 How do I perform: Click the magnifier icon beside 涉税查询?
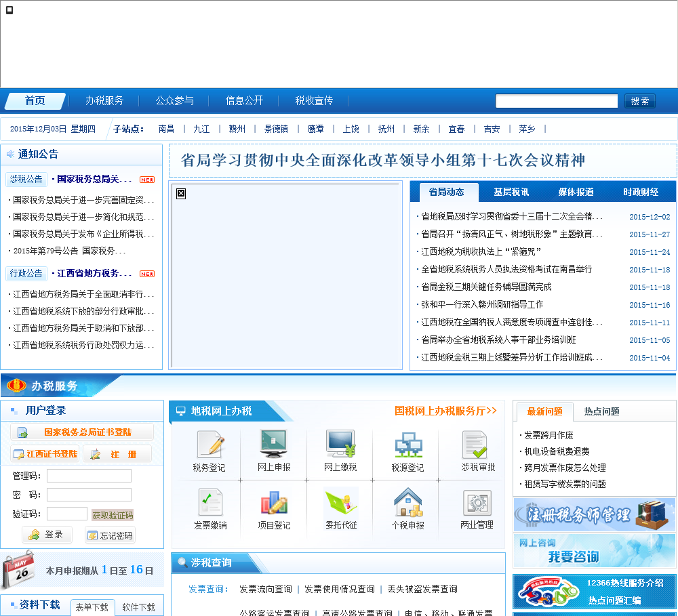pos(182,562)
